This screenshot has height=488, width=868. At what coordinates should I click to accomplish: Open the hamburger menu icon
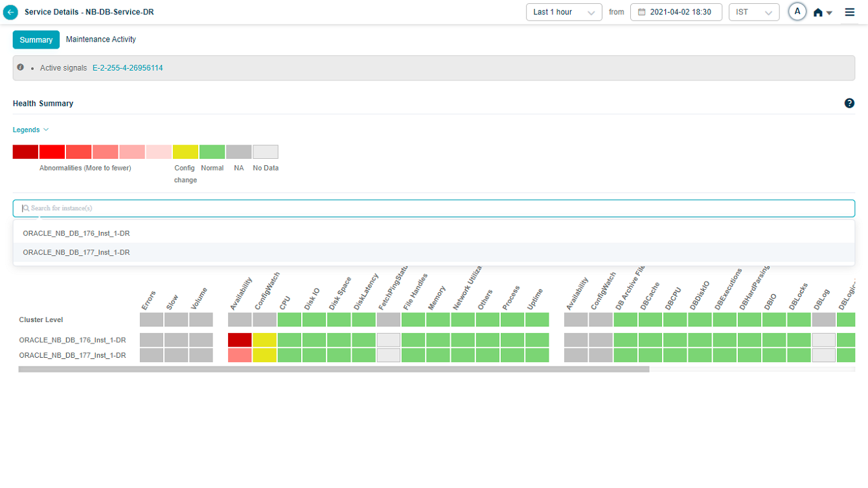(850, 12)
